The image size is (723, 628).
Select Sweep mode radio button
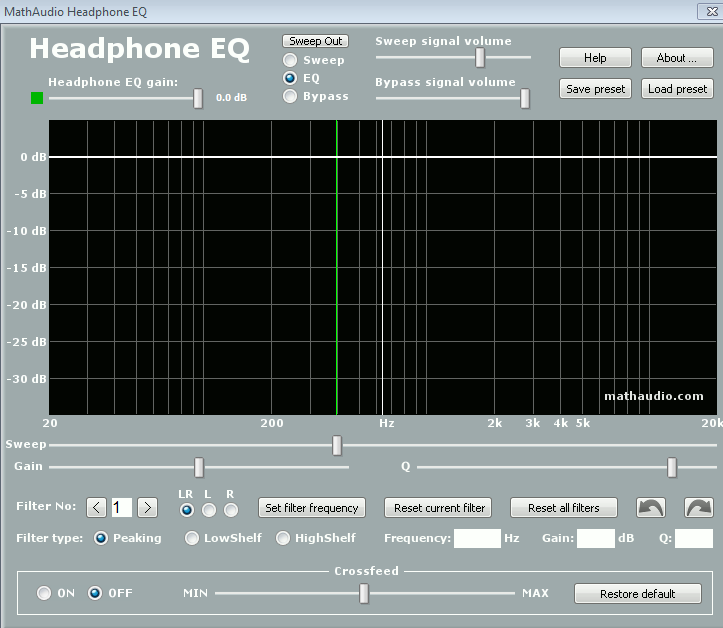290,60
